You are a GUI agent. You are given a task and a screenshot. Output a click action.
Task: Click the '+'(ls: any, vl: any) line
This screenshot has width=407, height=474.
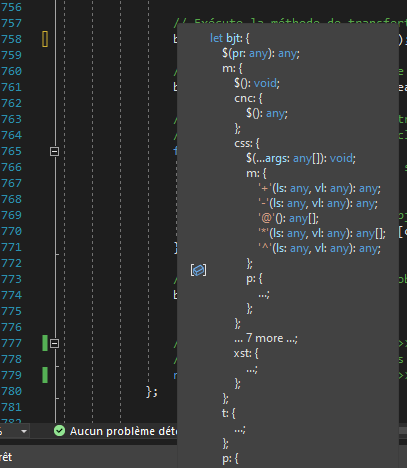click(319, 189)
